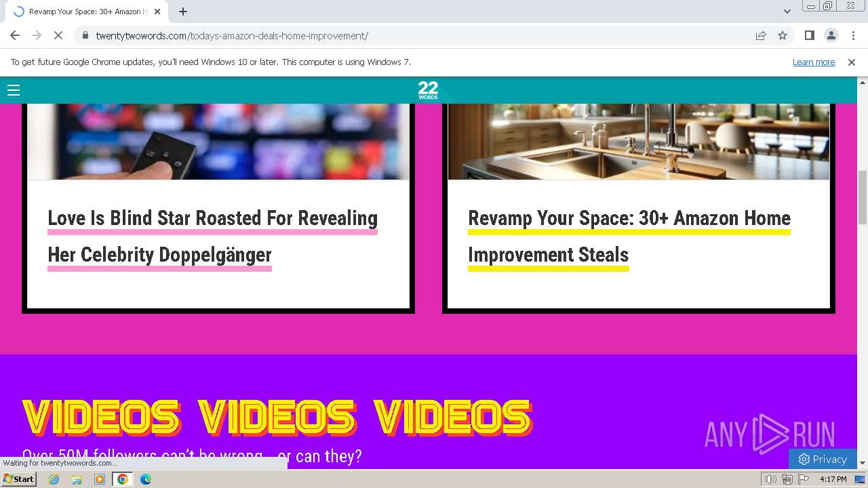
Task: Close the Revamp Your Space tab
Action: coord(157,12)
